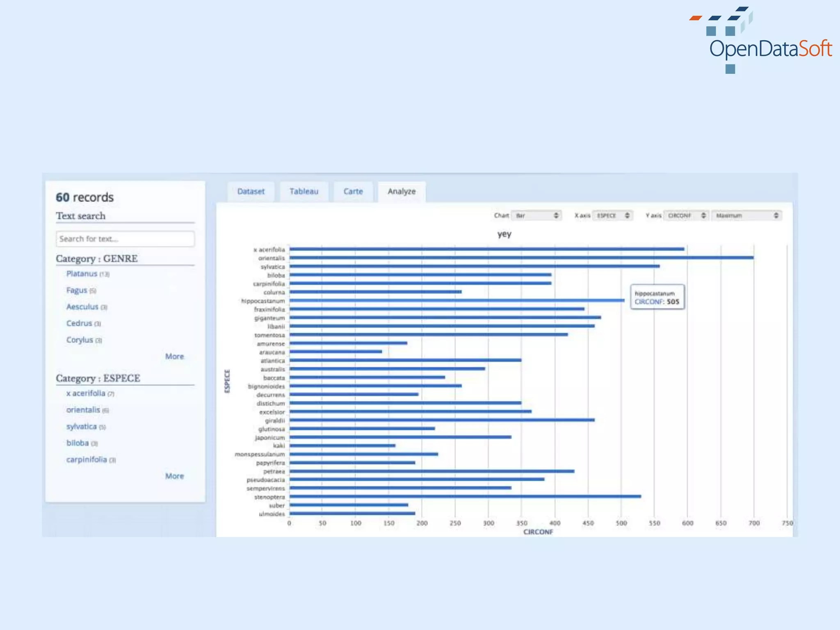
Task: Filter by x acerifolia species
Action: click(x=86, y=393)
